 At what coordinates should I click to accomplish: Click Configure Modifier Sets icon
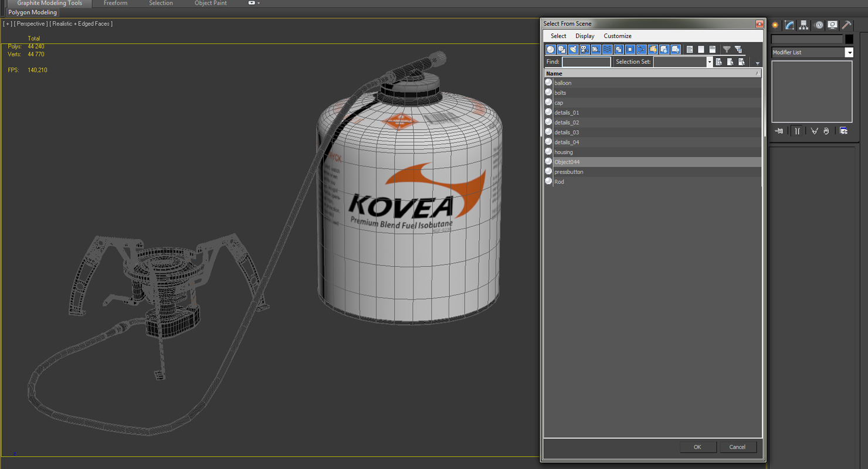click(x=843, y=131)
